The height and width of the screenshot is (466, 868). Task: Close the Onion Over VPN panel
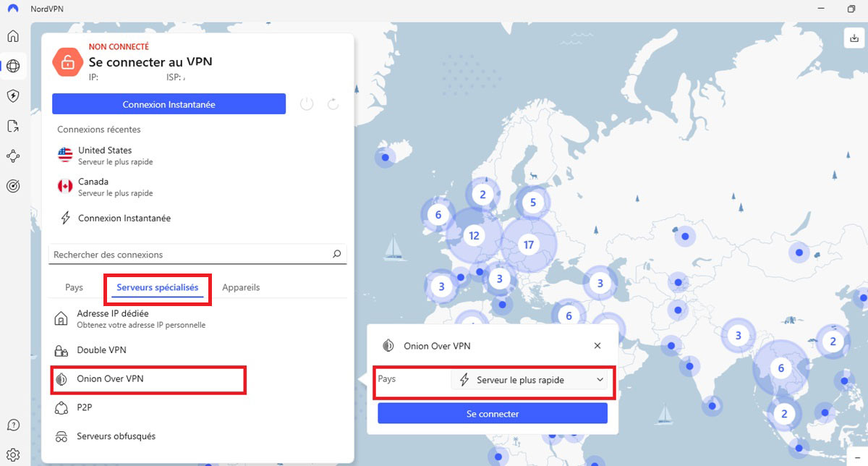597,345
